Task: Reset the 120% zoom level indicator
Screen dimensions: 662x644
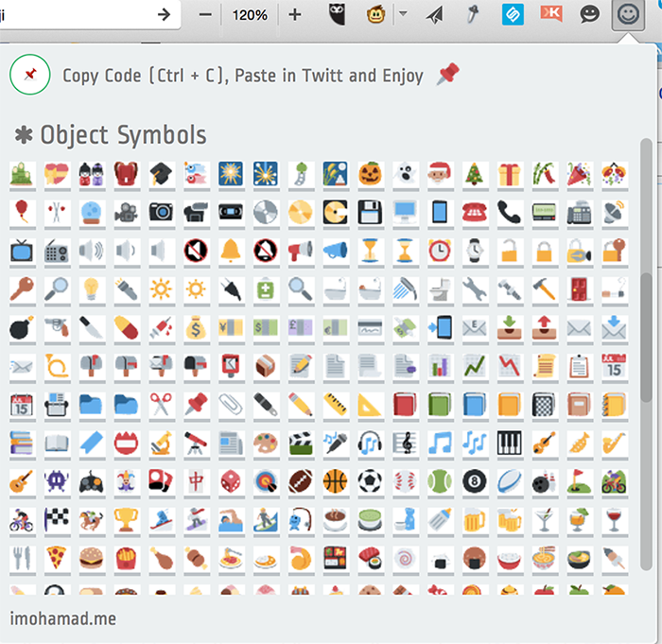Action: [250, 14]
